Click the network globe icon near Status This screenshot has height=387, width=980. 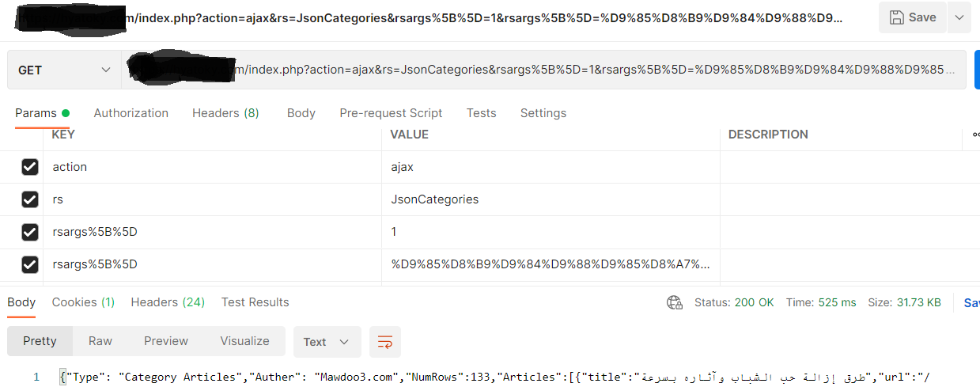(675, 302)
